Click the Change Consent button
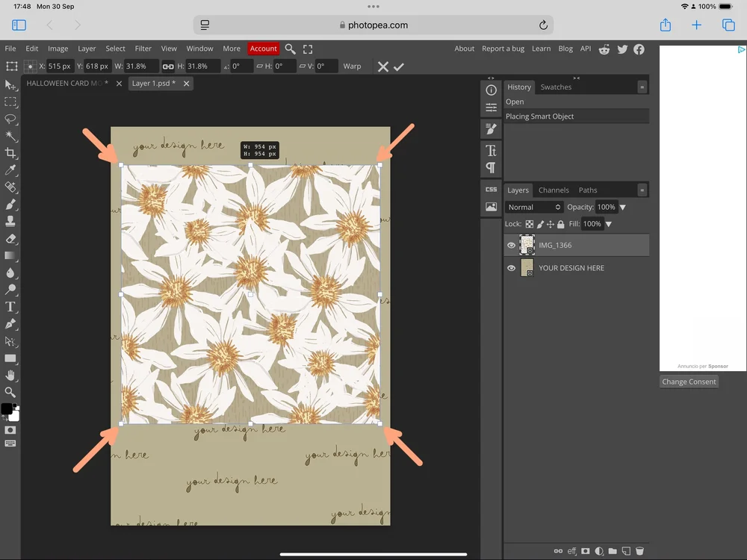The width and height of the screenshot is (747, 560). [x=689, y=382]
